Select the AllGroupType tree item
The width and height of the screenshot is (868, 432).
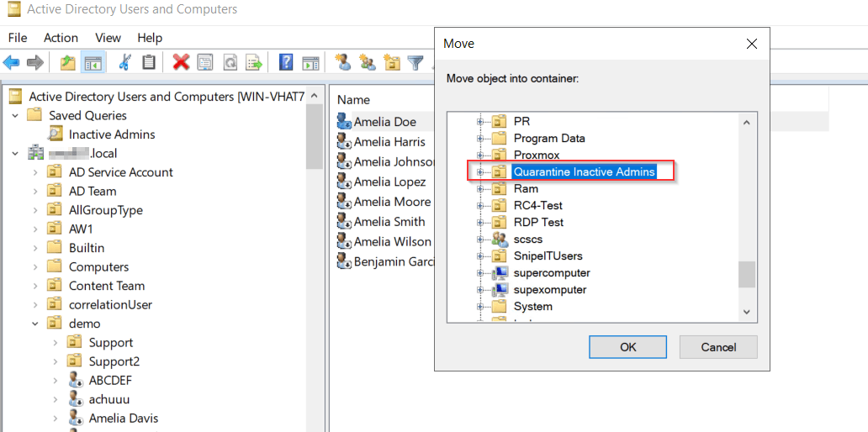point(106,210)
